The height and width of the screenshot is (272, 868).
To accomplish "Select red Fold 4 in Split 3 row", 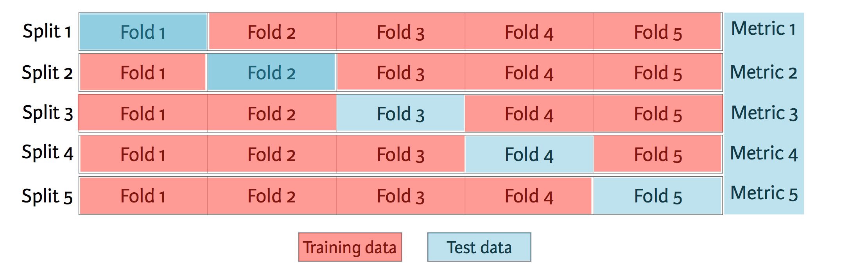I will 529,113.
